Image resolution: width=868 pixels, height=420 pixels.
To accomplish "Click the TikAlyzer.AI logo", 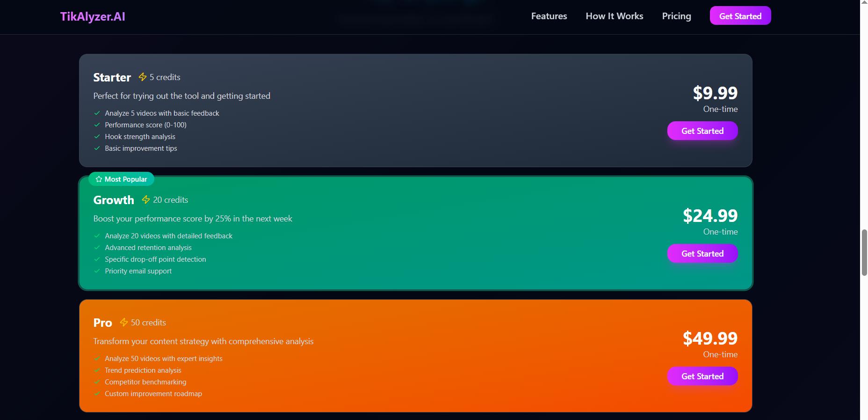I will click(93, 16).
